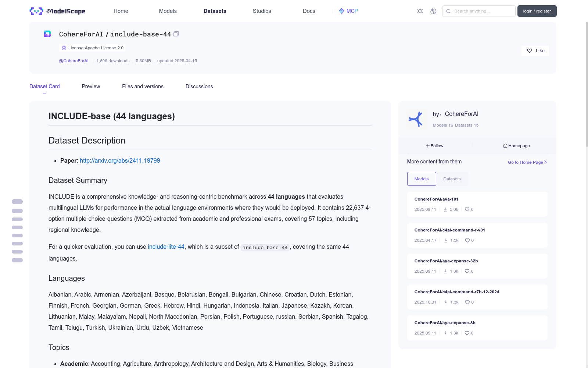Image resolution: width=588 pixels, height=368 pixels.
Task: Click the Topics heading
Action: pyautogui.click(x=59, y=347)
